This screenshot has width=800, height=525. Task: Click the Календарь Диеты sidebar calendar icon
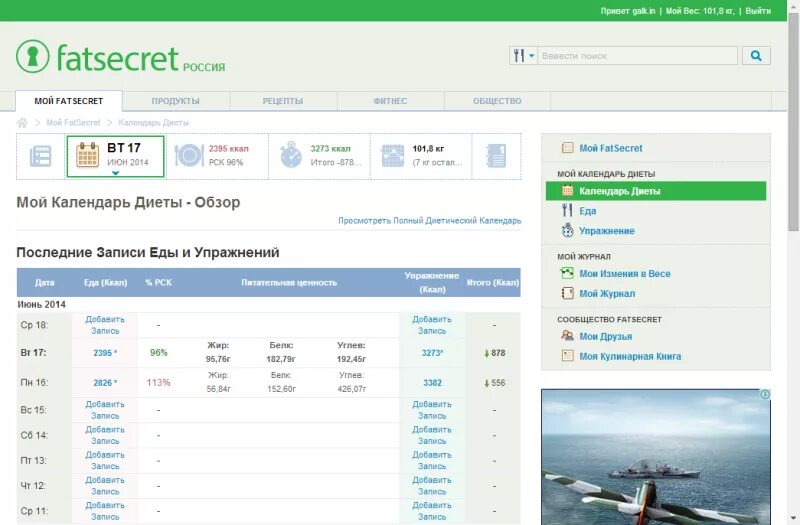point(567,191)
